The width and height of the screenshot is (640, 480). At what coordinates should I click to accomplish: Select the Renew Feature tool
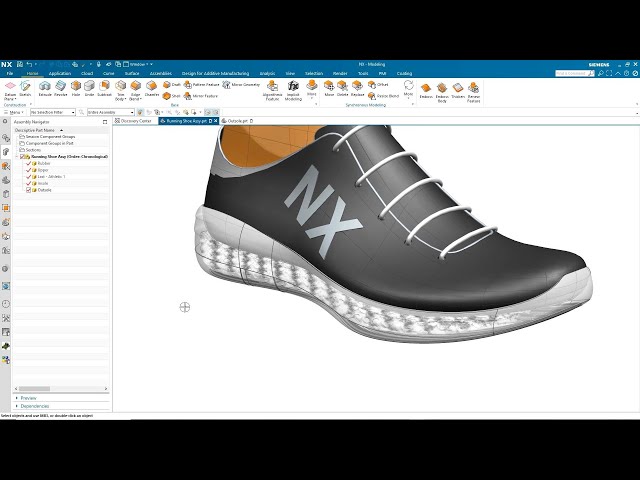pyautogui.click(x=473, y=92)
